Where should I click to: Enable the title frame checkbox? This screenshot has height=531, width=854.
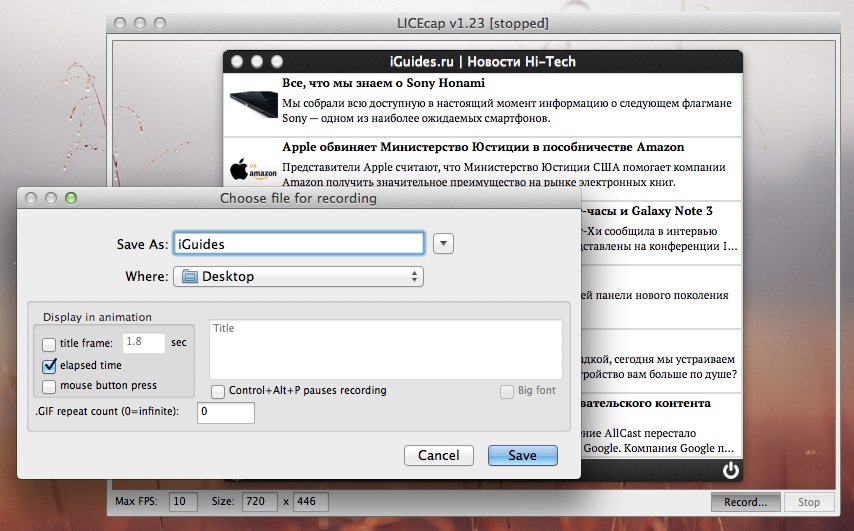click(x=49, y=344)
